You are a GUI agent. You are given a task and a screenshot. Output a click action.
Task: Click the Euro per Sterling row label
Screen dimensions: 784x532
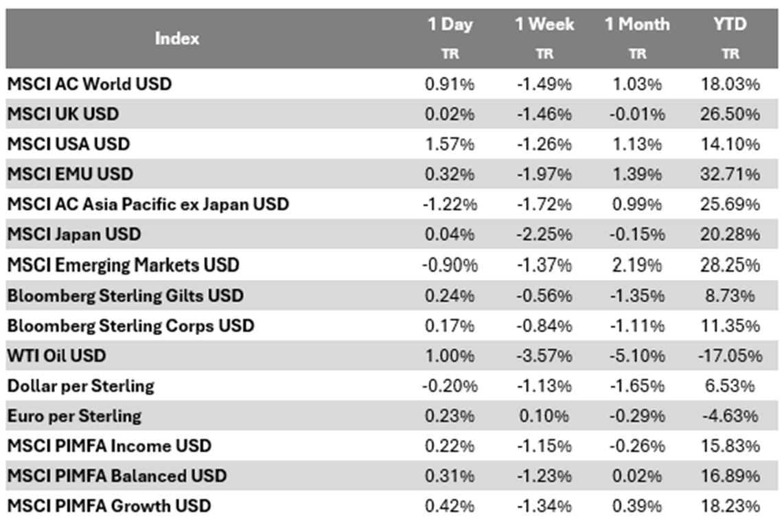(74, 416)
